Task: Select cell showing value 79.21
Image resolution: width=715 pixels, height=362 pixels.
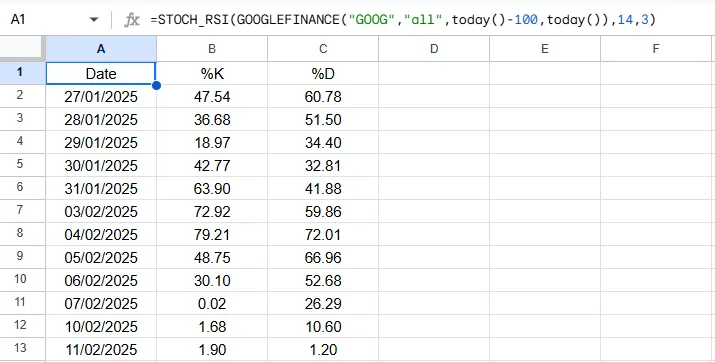Action: (212, 234)
